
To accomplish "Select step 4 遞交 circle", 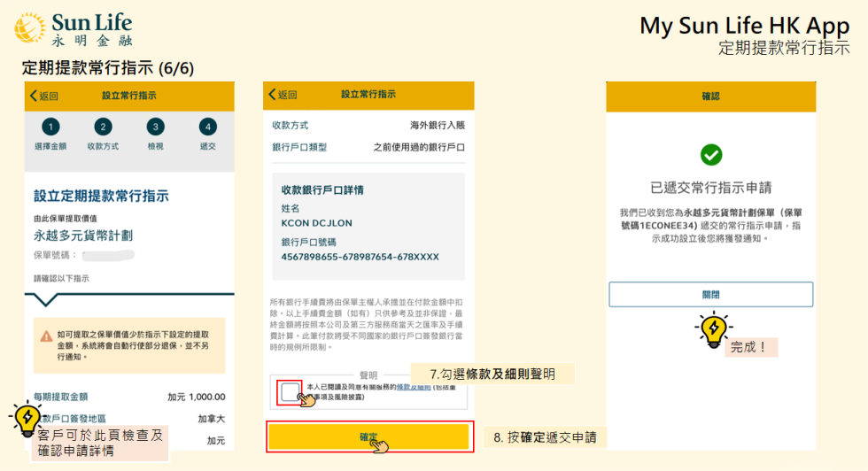I will pyautogui.click(x=207, y=127).
